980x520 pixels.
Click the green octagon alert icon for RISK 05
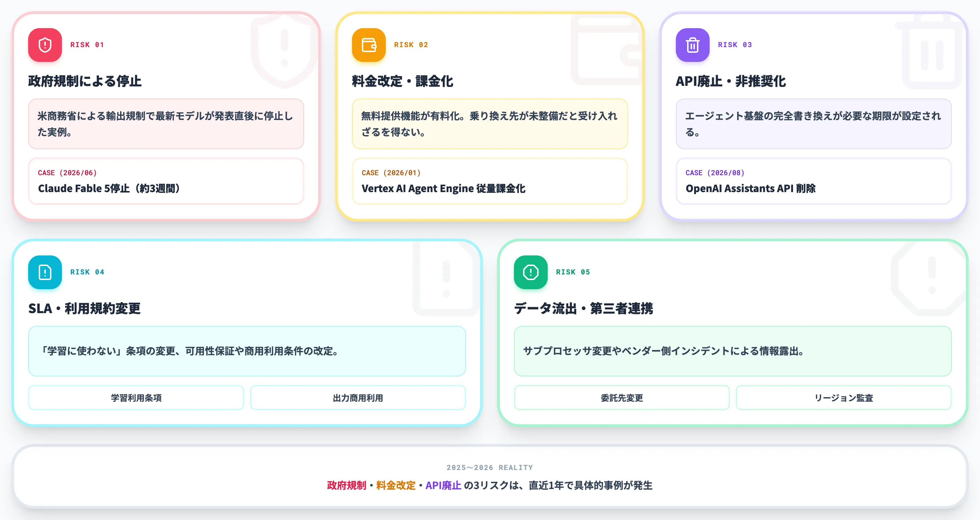click(x=531, y=272)
